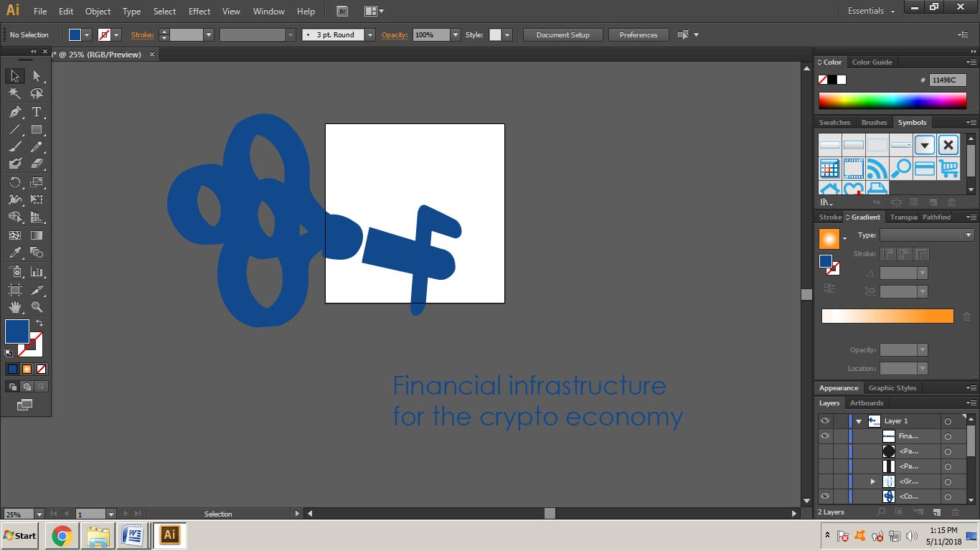Choose the Hand tool

(14, 307)
